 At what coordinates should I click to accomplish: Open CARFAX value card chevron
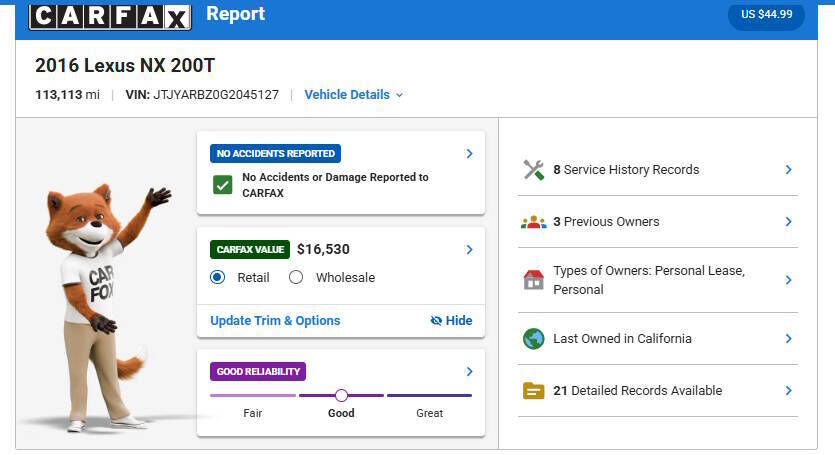[x=469, y=249]
